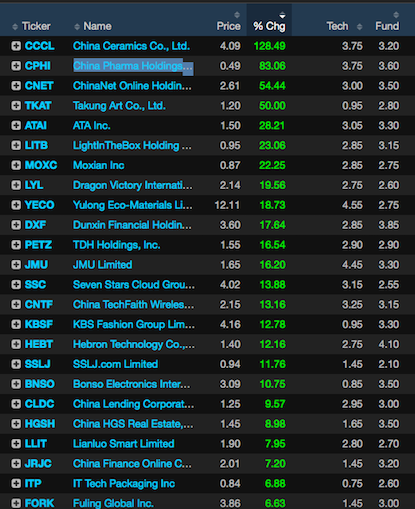
Task: Sort by Ticker column arrows
Action: pyautogui.click(x=15, y=27)
